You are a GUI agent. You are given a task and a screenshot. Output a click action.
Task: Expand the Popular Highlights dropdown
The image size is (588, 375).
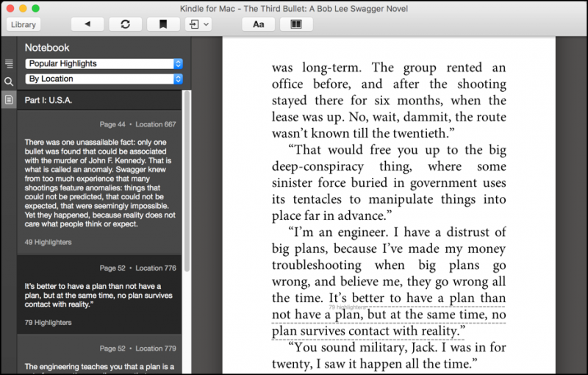click(x=104, y=64)
